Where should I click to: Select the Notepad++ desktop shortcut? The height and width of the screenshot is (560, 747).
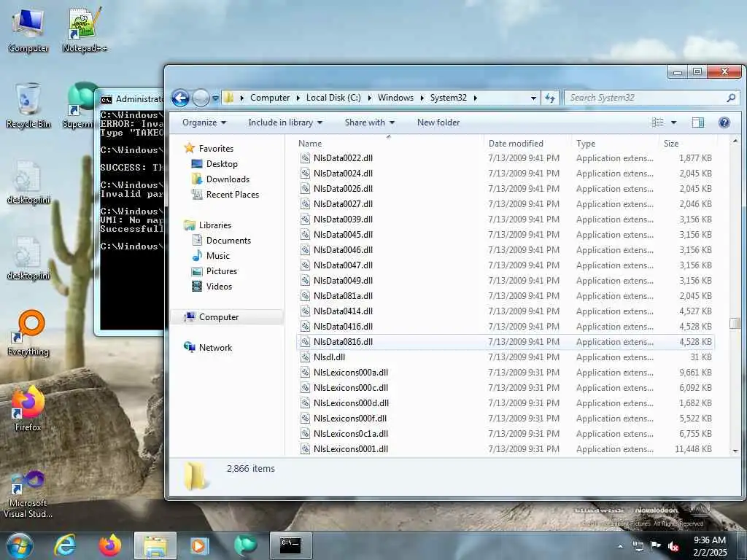(x=85, y=29)
